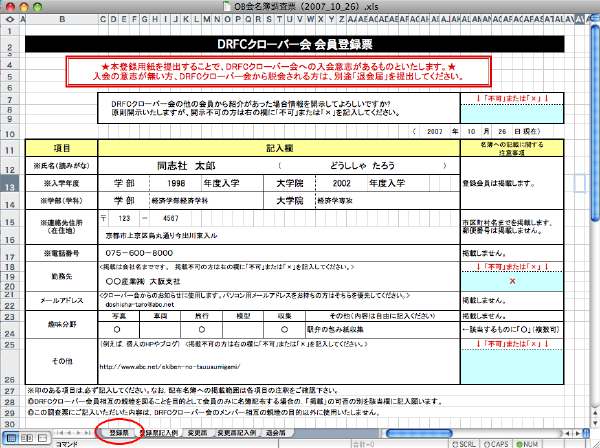Click the workplace cell ○○産業㈱ 大阪支社
The width and height of the screenshot is (600, 448).
click(x=150, y=282)
